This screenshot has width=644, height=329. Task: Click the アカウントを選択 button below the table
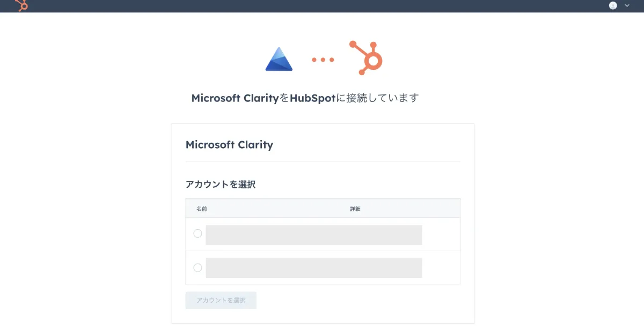(x=221, y=300)
